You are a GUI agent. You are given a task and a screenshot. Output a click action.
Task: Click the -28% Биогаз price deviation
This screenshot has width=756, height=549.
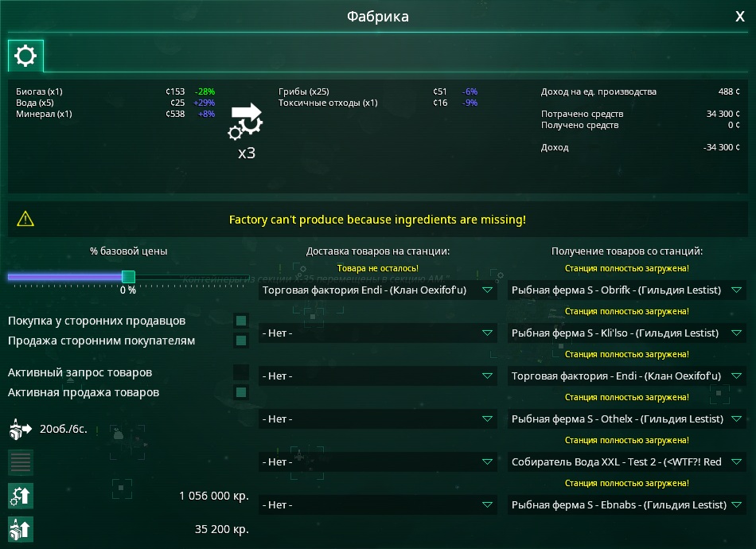point(205,91)
